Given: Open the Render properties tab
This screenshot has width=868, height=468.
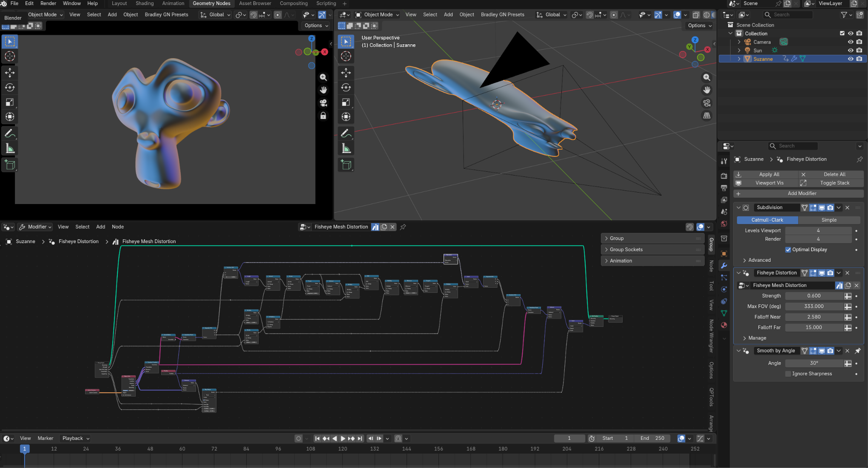Looking at the screenshot, I should (724, 176).
